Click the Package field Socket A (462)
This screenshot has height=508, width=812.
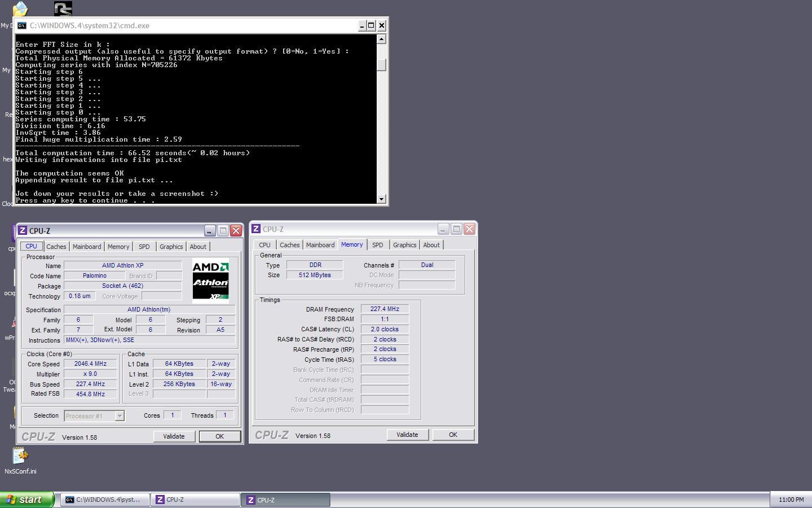(123, 286)
